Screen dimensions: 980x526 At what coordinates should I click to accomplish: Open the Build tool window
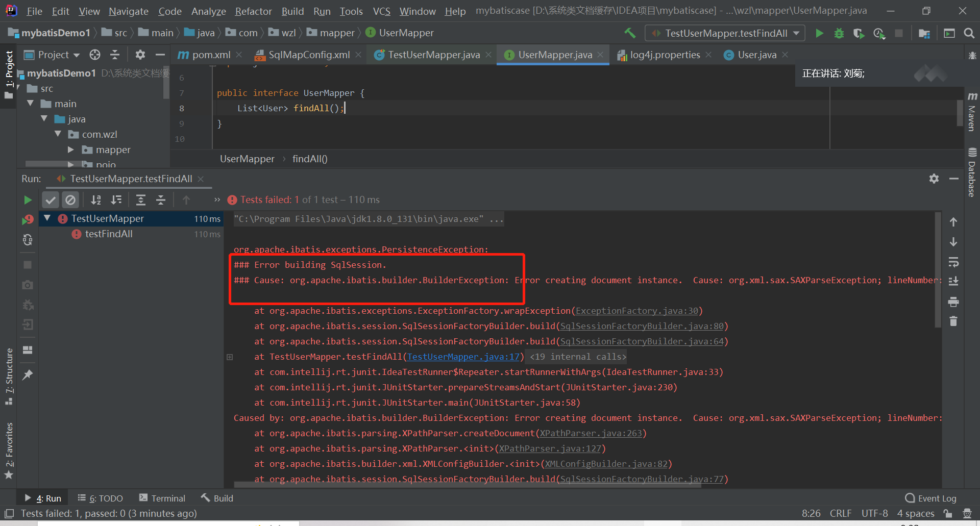[217, 498]
